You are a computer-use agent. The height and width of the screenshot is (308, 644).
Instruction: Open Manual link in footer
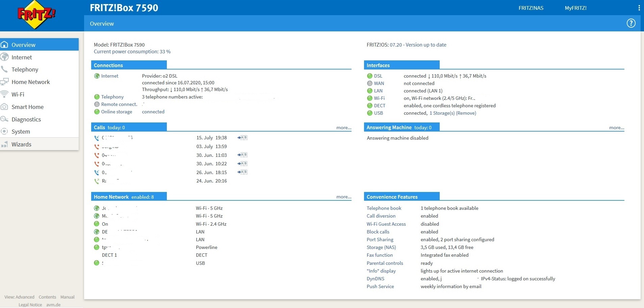click(x=68, y=297)
